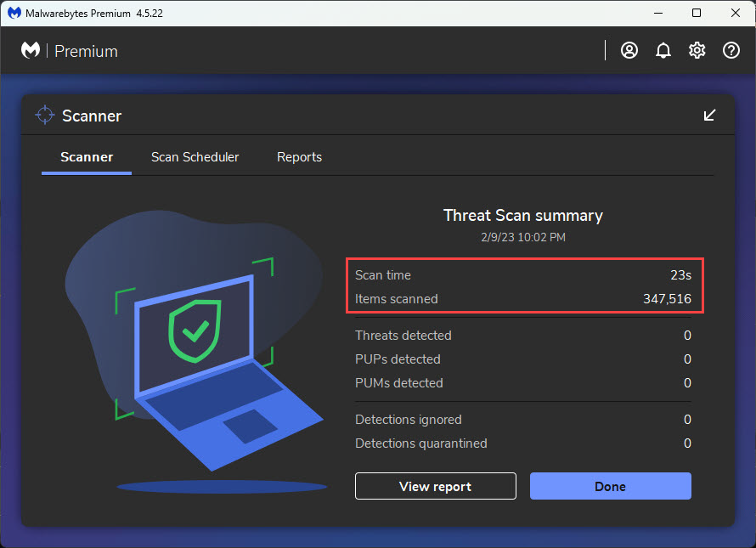Click the Malwarebytes Premium 4.5.22 title text
The height and width of the screenshot is (548, 756).
tap(94, 14)
